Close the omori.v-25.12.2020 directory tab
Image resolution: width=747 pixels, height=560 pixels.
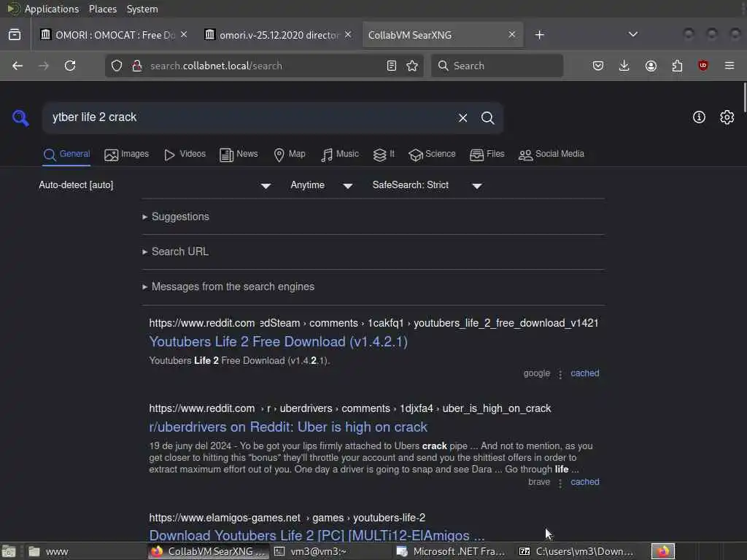348,35
